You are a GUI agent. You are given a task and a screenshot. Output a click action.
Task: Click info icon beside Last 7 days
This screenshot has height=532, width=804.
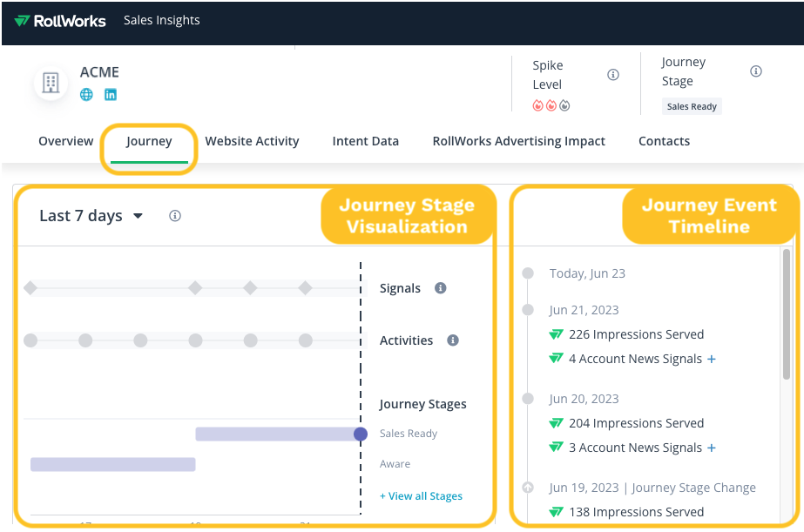pyautogui.click(x=175, y=216)
